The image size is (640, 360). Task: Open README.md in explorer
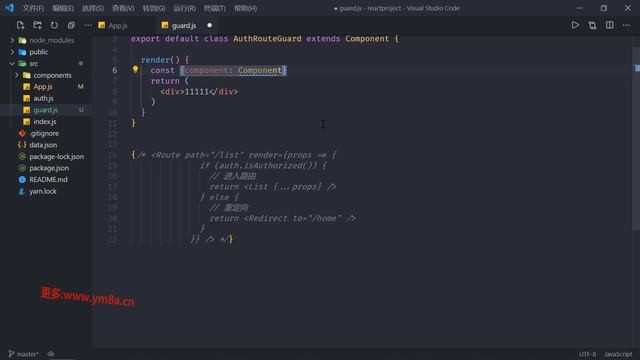(47, 180)
